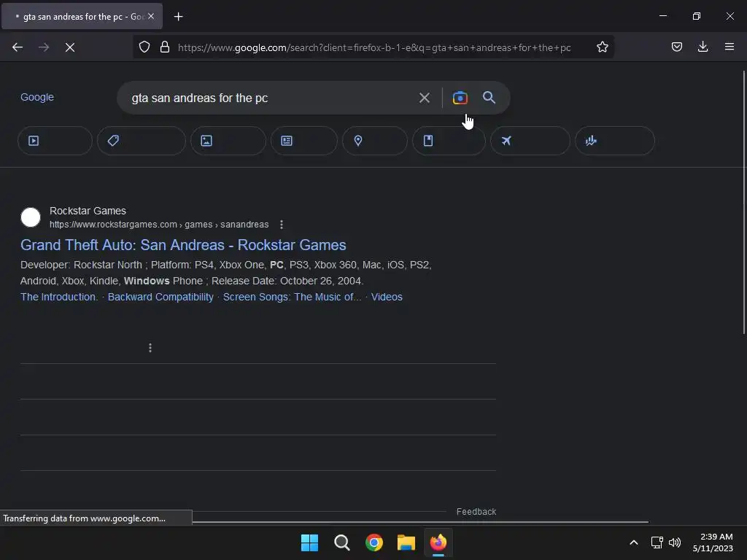Open the volume speaker tray icon
The image size is (747, 560).
675,542
